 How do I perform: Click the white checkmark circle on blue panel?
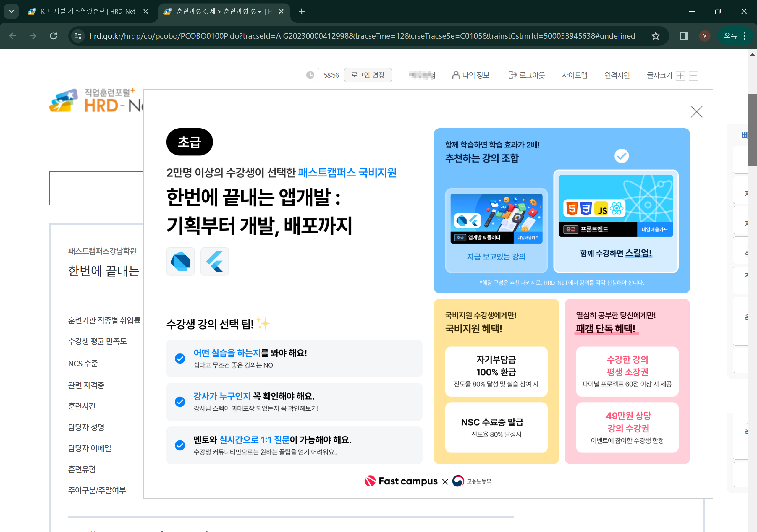(622, 156)
